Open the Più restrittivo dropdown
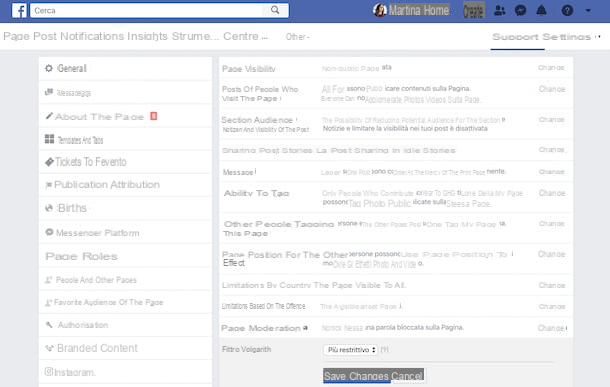Screen dimensions: 610x387 350,350
